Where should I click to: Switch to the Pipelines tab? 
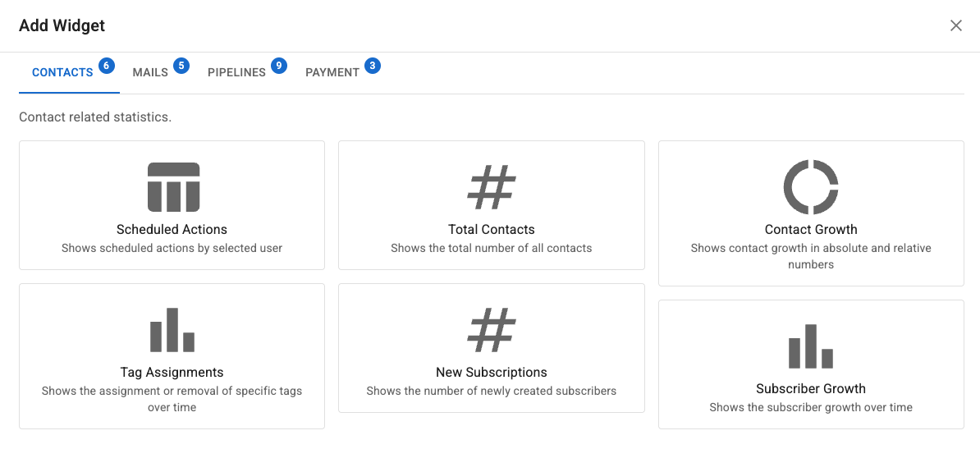click(236, 72)
